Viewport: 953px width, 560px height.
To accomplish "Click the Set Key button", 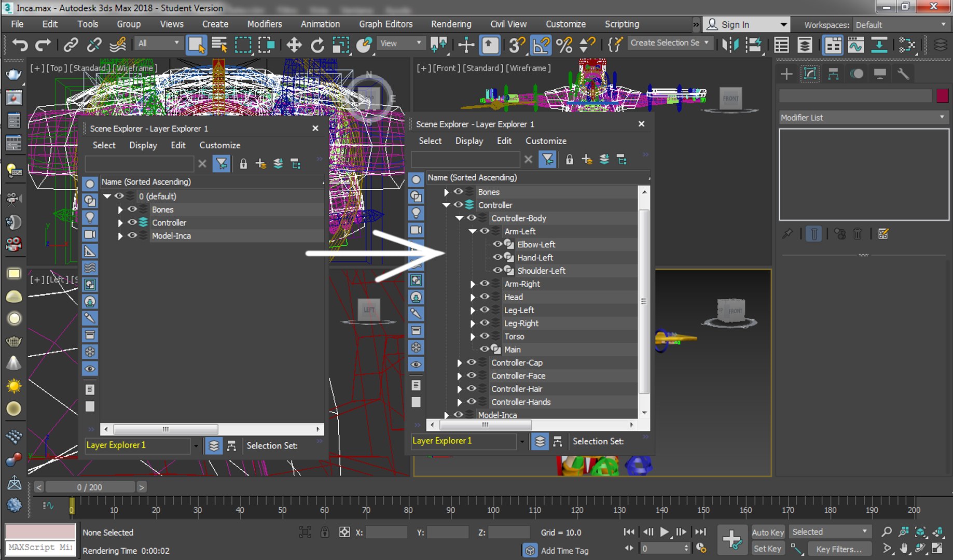I will [767, 549].
